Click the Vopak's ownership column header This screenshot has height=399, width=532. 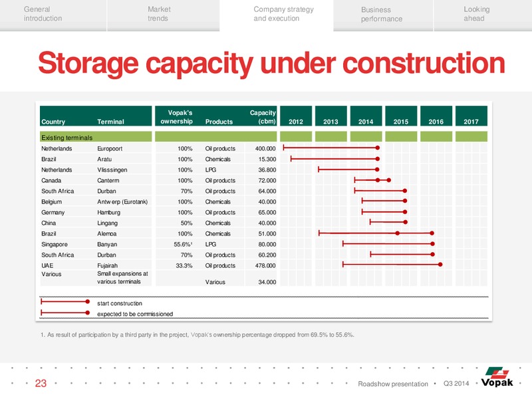point(177,117)
